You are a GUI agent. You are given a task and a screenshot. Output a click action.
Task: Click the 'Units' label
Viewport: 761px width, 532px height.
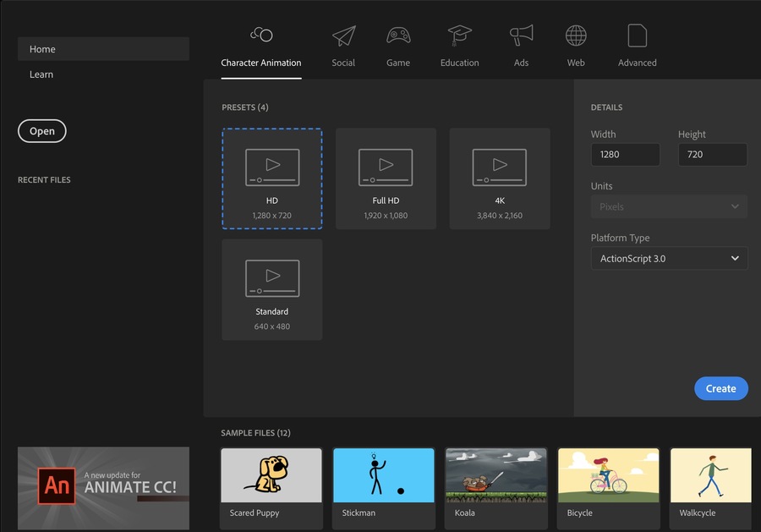(x=602, y=186)
